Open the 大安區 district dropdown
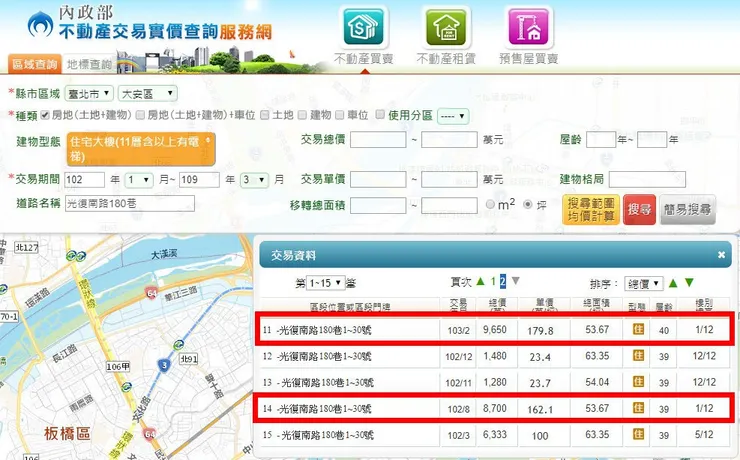The width and height of the screenshot is (740, 460). (148, 93)
